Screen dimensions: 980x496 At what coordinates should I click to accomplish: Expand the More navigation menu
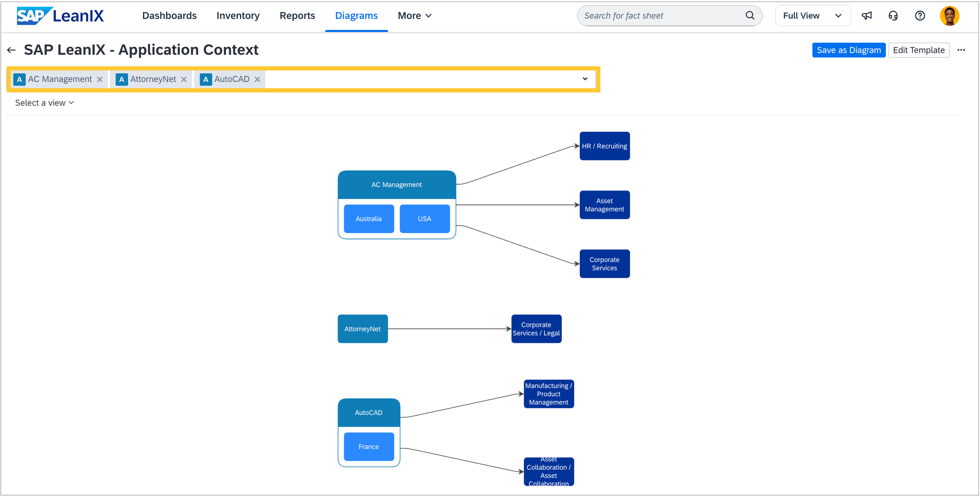(414, 16)
